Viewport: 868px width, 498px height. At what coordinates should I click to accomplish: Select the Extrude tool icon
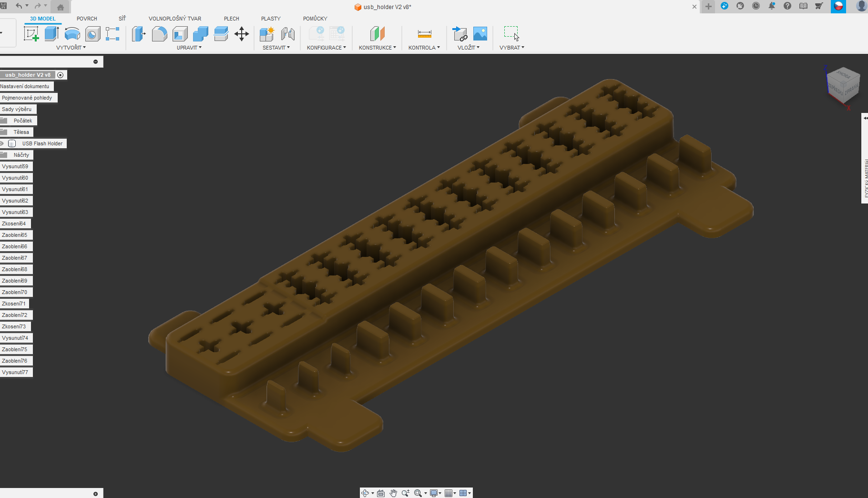point(51,34)
